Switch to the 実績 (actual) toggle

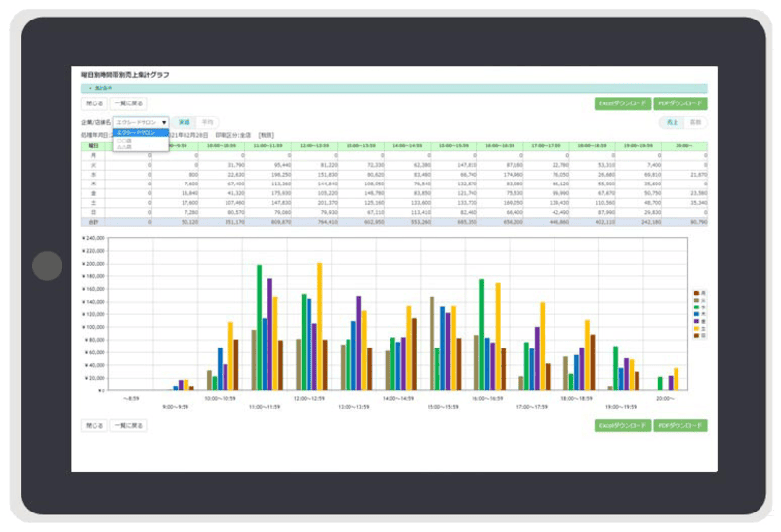coord(185,122)
